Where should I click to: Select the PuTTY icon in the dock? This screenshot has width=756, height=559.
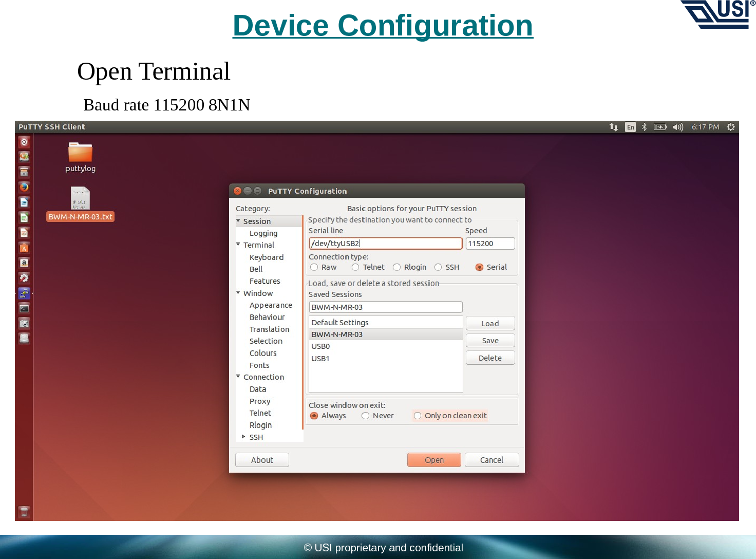pos(24,293)
